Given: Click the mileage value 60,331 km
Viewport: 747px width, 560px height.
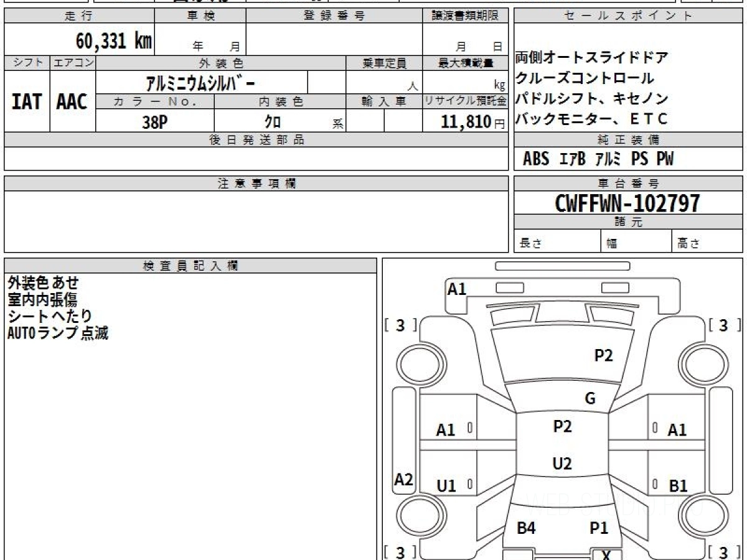Looking at the screenshot, I should 115,41.
